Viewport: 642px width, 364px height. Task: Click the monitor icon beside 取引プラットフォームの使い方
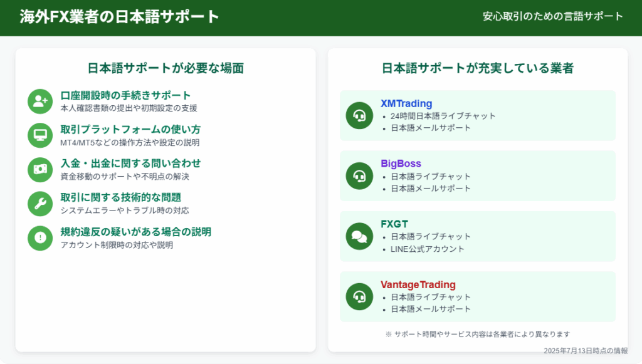point(40,135)
